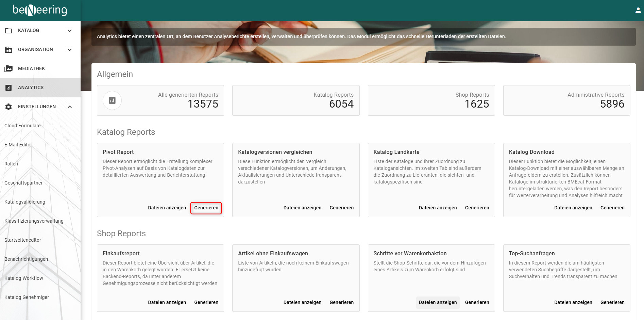
Task: Click the Administrative Reports count 5896
Action: pyautogui.click(x=612, y=104)
